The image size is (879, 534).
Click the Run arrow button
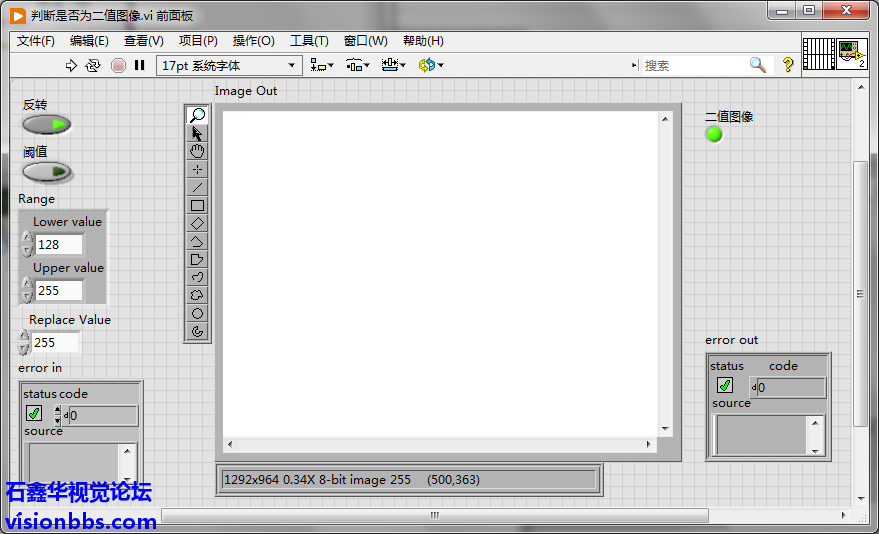point(71,66)
